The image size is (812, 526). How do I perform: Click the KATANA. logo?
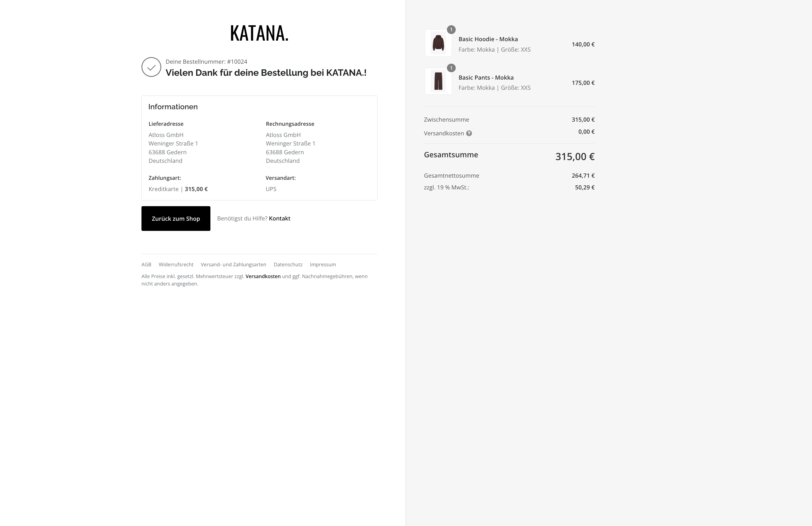(259, 33)
